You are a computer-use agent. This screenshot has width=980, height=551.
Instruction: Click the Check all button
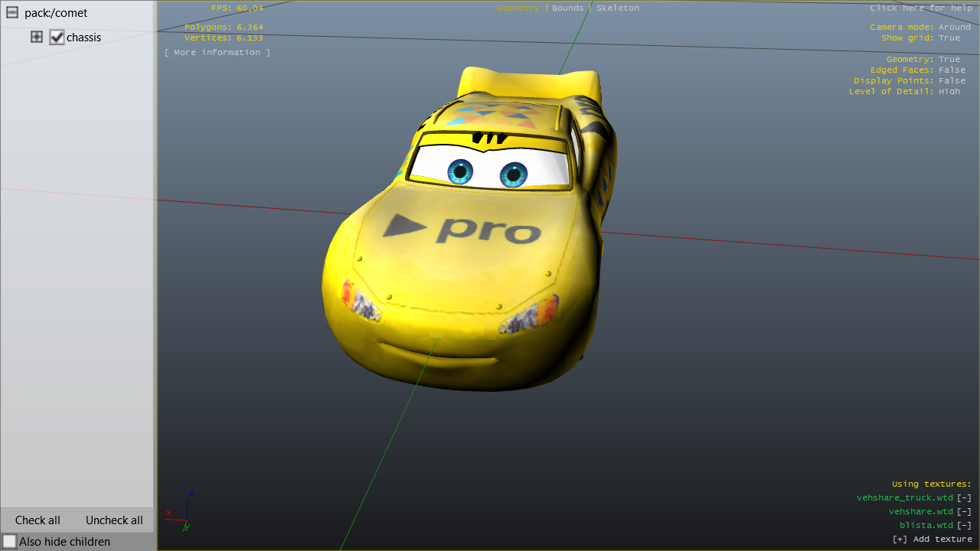[38, 520]
